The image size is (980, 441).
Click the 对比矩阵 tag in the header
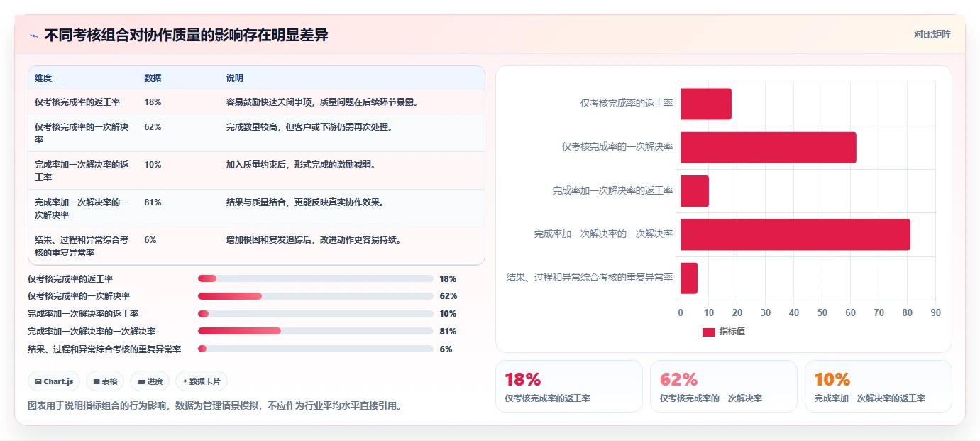pyautogui.click(x=932, y=34)
